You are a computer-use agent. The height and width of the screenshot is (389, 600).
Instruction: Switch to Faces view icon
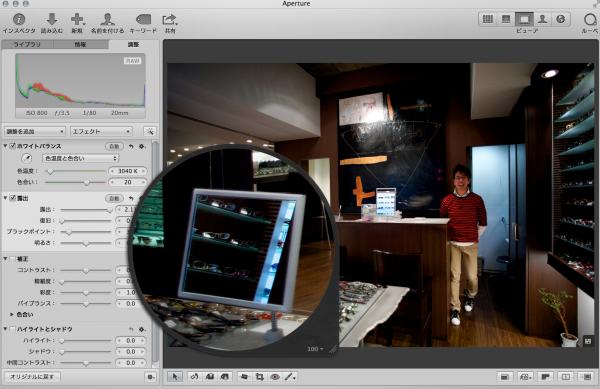542,19
